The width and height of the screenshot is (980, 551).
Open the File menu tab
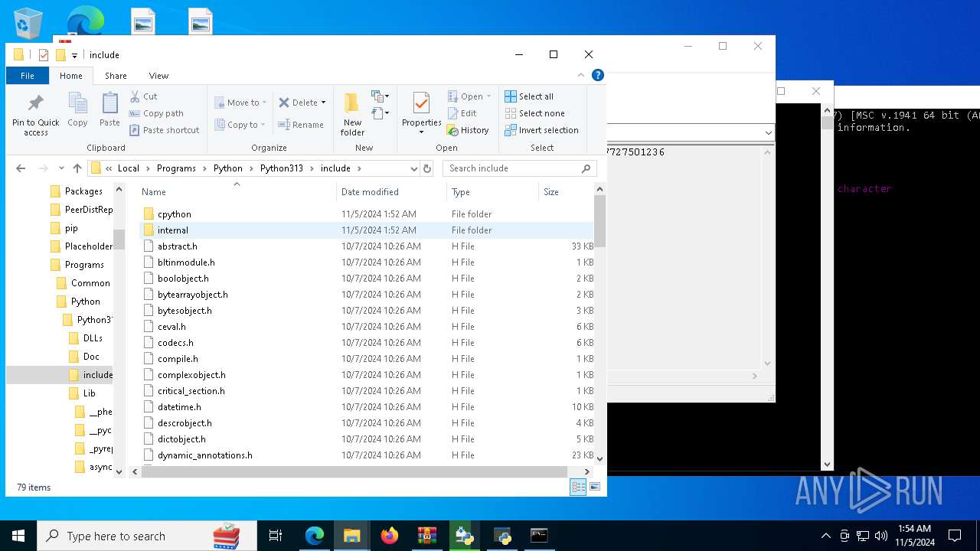click(x=28, y=76)
